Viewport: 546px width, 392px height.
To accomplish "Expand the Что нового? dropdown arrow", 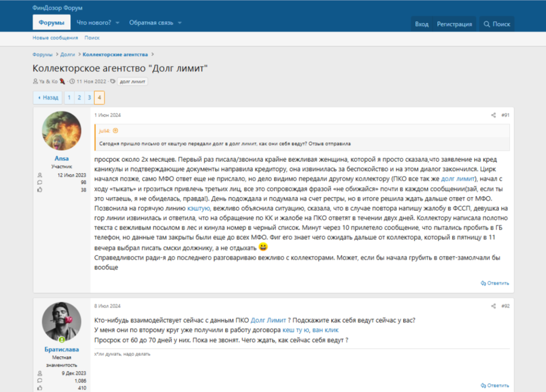I will point(117,23).
